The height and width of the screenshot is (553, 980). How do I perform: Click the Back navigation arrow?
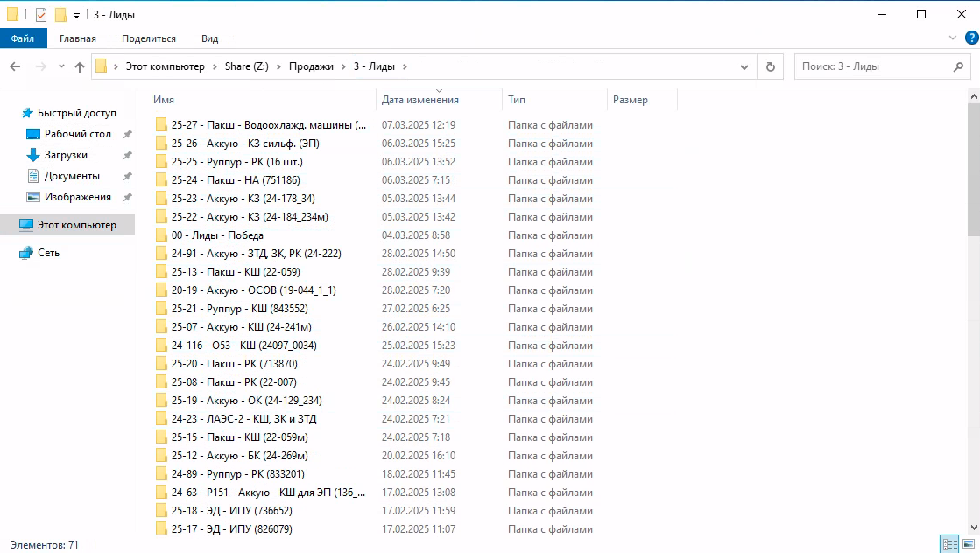[x=15, y=66]
